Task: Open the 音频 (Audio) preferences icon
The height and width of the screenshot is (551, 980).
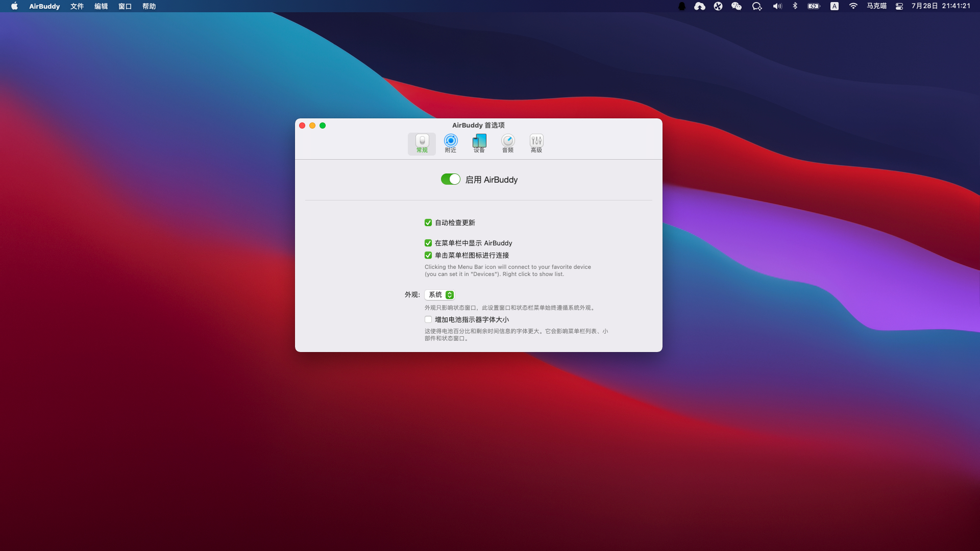Action: (507, 143)
